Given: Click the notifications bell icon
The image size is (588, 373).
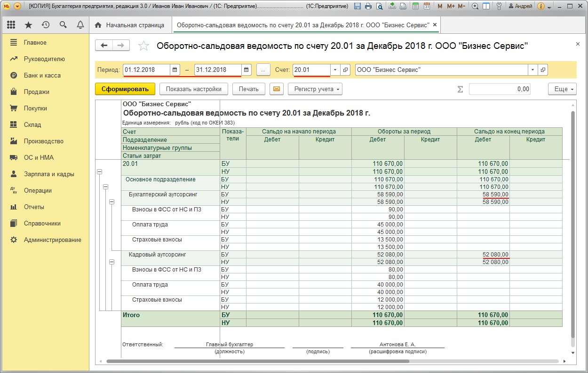Looking at the screenshot, I should click(x=80, y=25).
